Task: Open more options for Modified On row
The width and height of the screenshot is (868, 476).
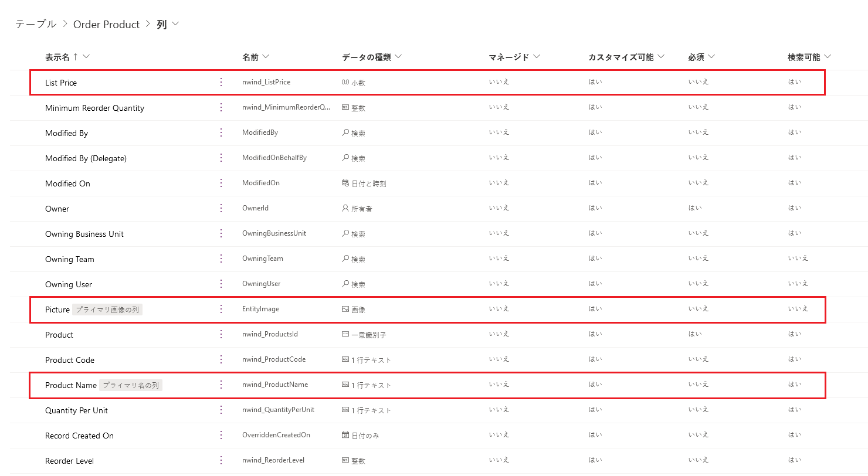Action: tap(221, 183)
